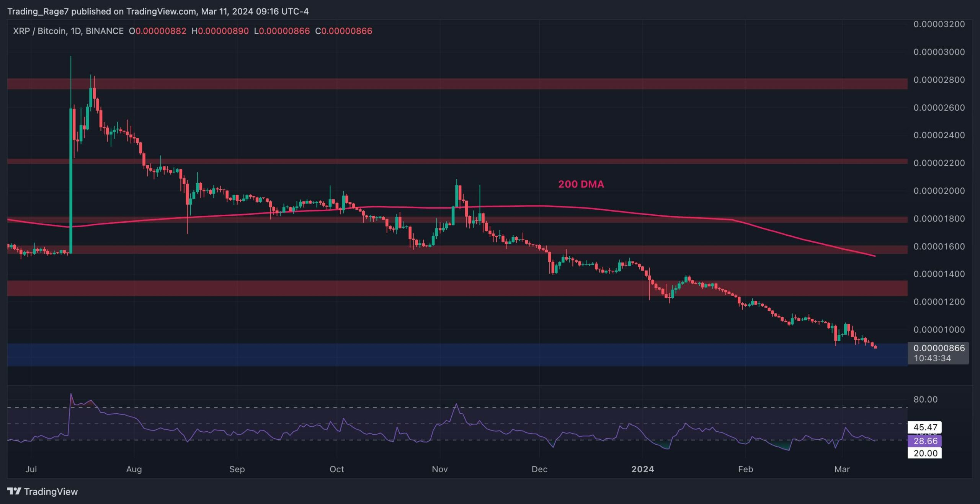
Task: Click the last candle on the chart
Action: tap(875, 347)
